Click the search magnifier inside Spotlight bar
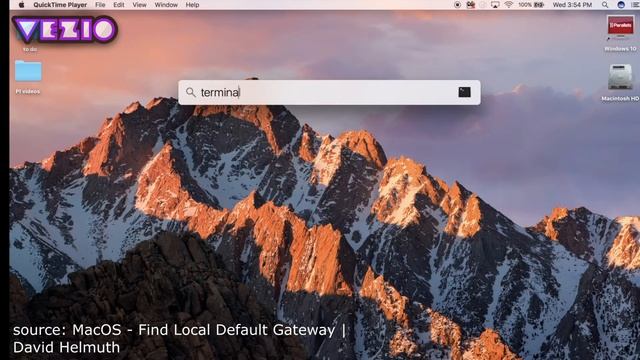The image size is (640, 360). (x=191, y=92)
